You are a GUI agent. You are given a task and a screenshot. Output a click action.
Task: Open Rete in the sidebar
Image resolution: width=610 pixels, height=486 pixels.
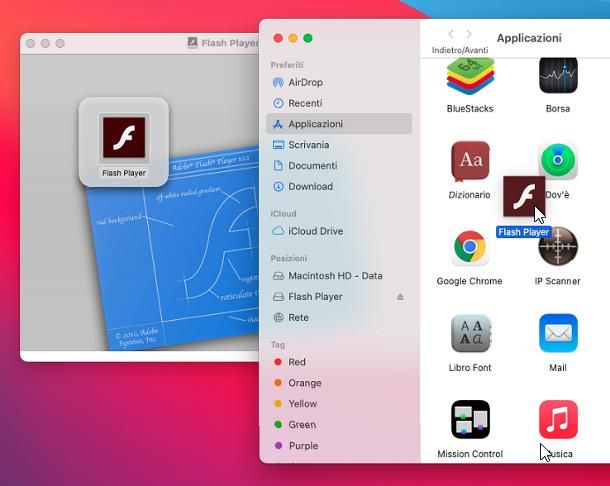(298, 318)
